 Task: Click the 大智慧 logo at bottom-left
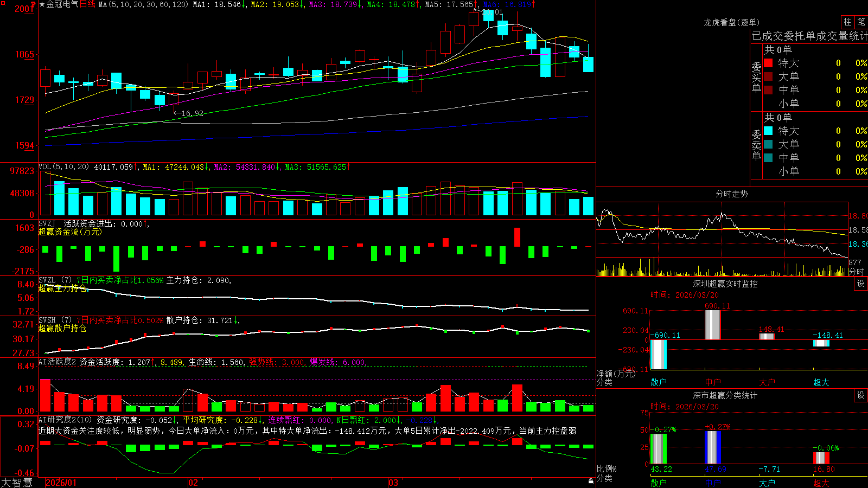(17, 482)
